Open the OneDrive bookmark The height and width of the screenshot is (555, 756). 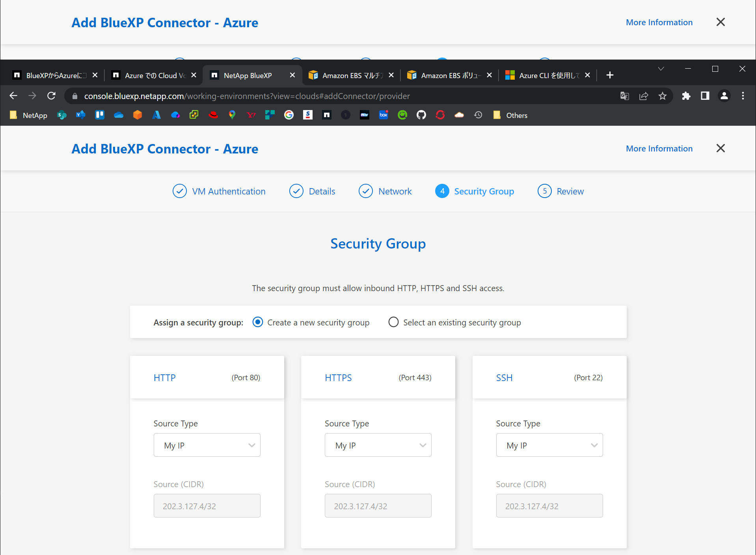pyautogui.click(x=119, y=115)
